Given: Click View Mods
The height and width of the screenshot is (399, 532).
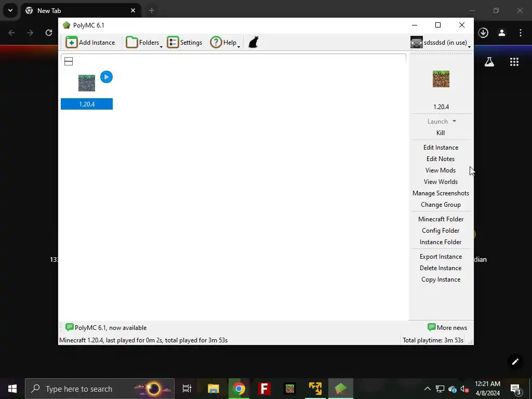Looking at the screenshot, I should (441, 170).
